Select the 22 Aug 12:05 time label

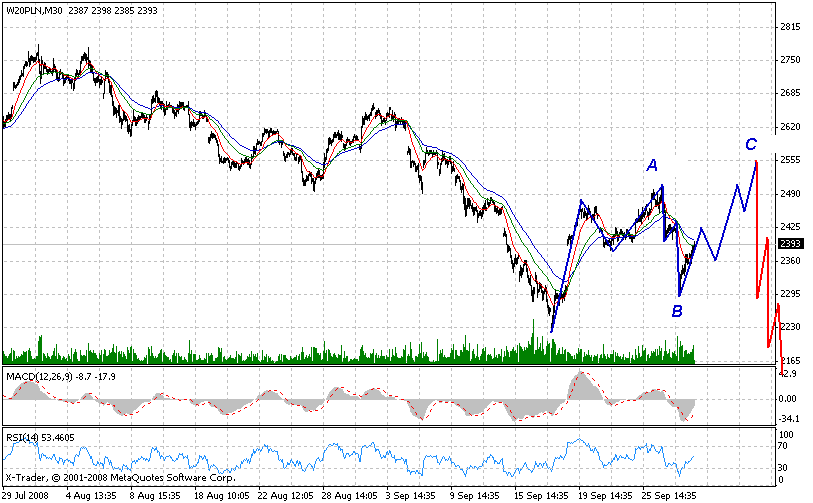click(x=283, y=494)
